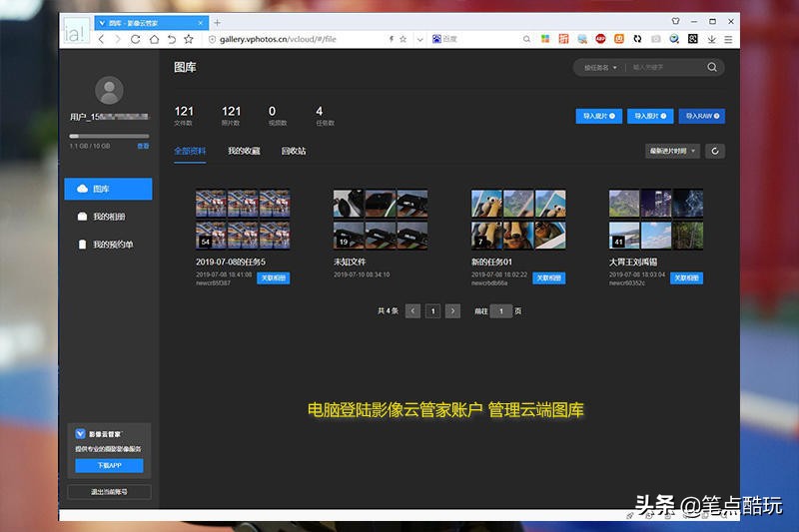Go to previous page of results

412,311
